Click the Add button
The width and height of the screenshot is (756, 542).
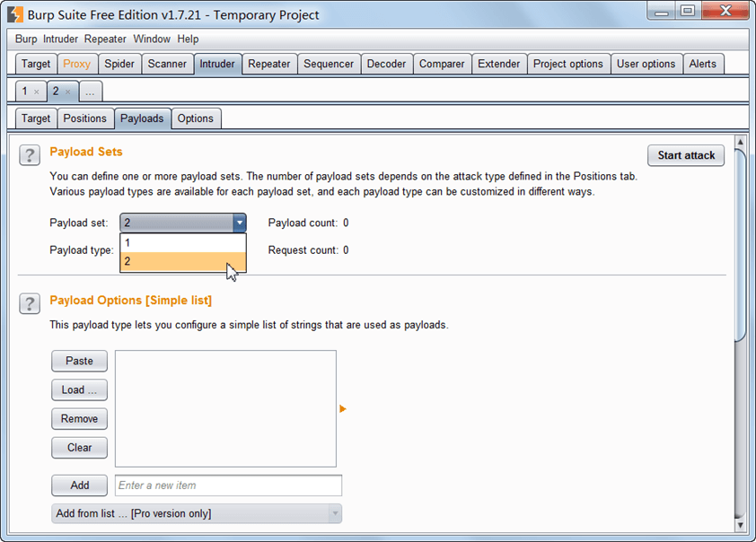[80, 485]
